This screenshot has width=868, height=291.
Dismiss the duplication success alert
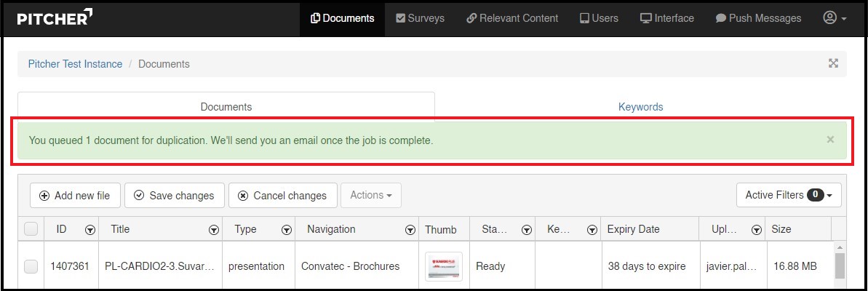pos(830,139)
